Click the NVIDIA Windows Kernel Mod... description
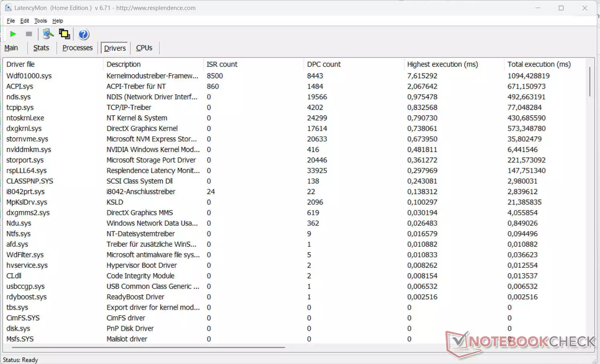Screen dimensions: 600x364 (153, 150)
